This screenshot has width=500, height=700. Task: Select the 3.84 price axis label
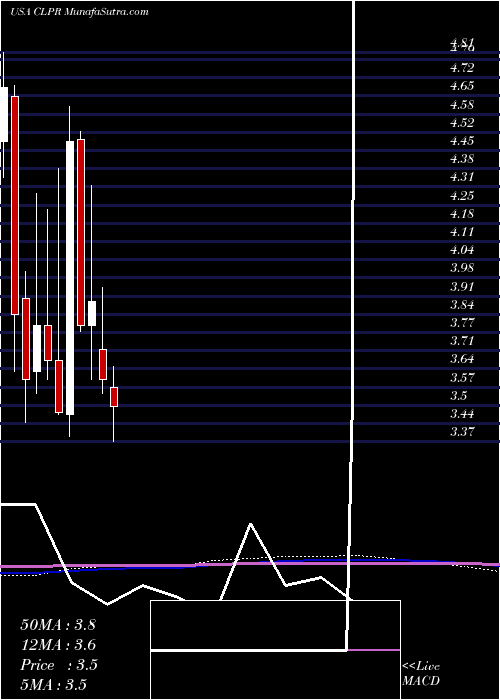462,305
